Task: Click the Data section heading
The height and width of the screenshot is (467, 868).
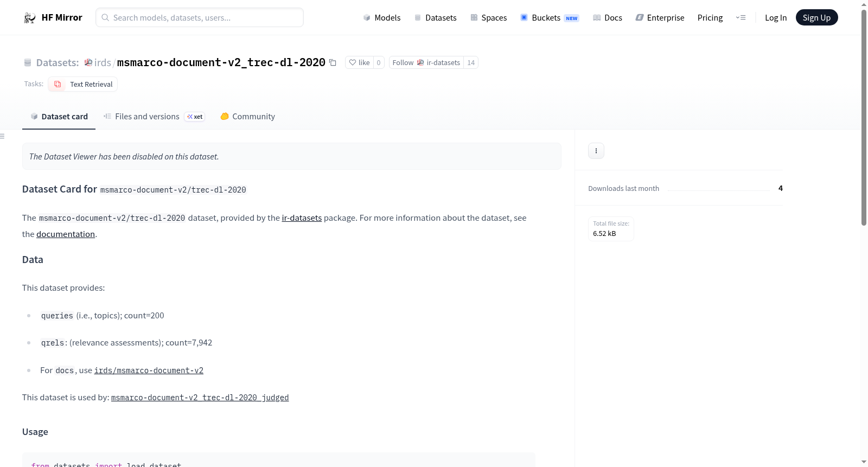Action: tap(33, 260)
